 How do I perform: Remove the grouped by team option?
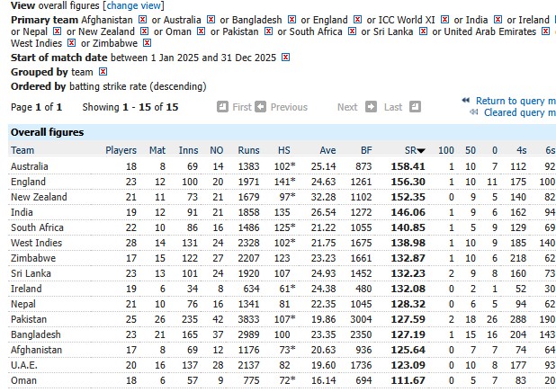103,72
